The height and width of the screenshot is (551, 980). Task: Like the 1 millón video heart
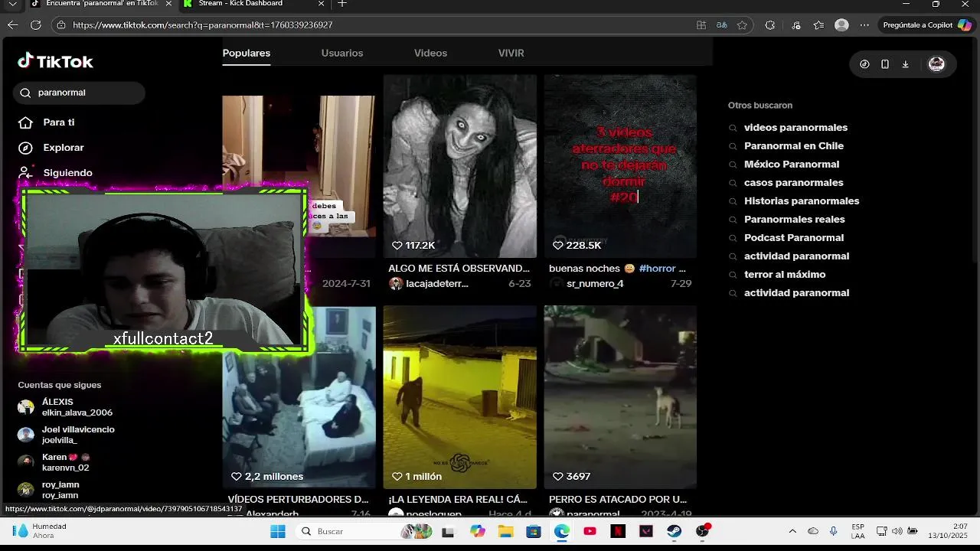(x=397, y=477)
